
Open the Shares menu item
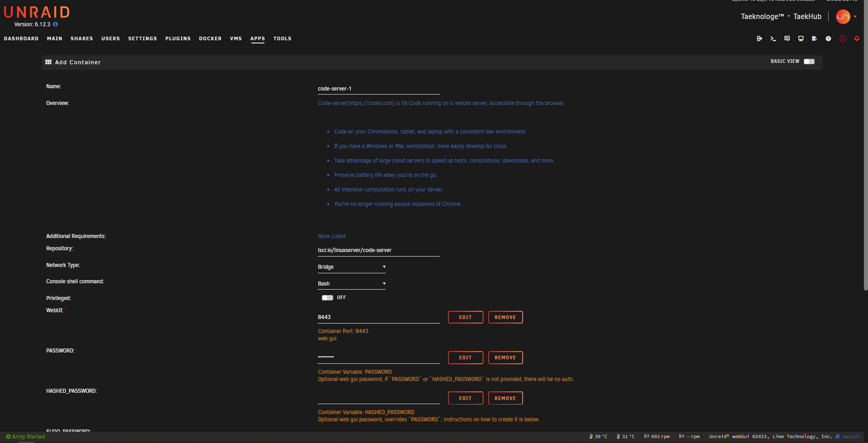coord(82,38)
